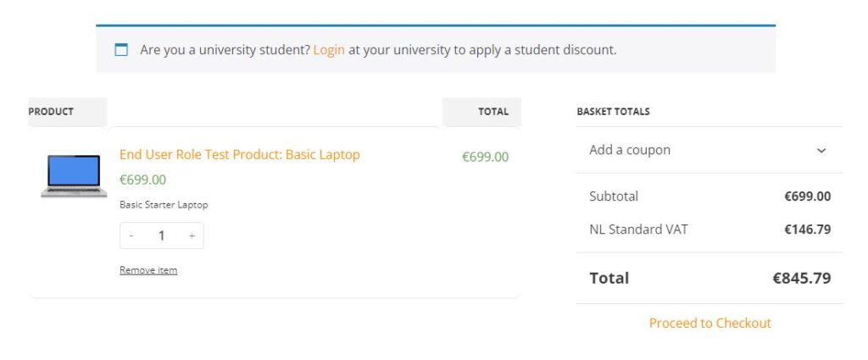Click the window icon in student notice

(x=121, y=50)
